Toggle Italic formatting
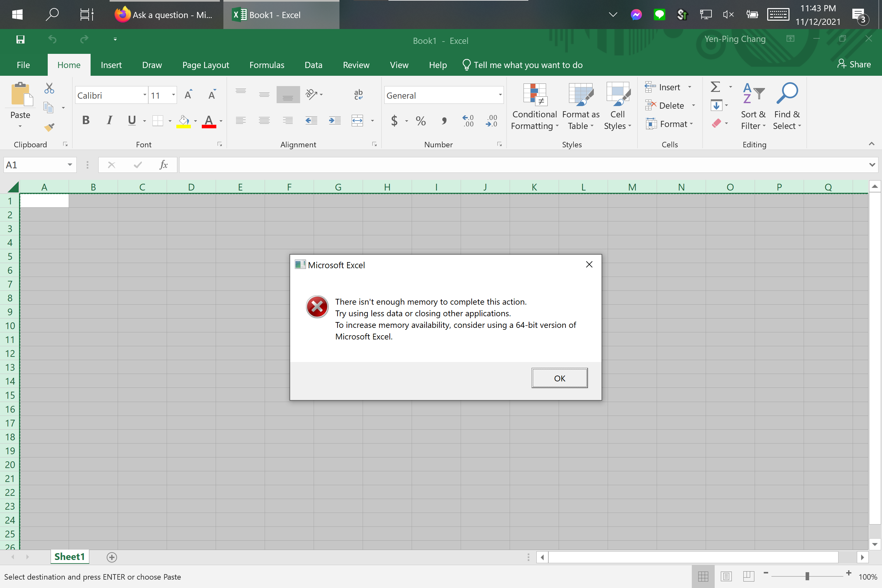The image size is (882, 588). 109,120
